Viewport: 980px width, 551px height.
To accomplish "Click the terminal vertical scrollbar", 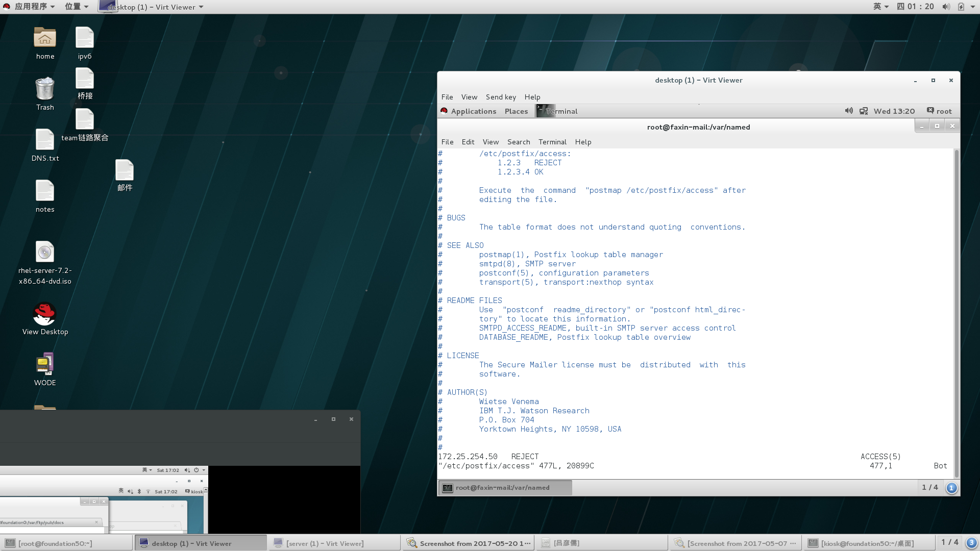I will tap(956, 313).
